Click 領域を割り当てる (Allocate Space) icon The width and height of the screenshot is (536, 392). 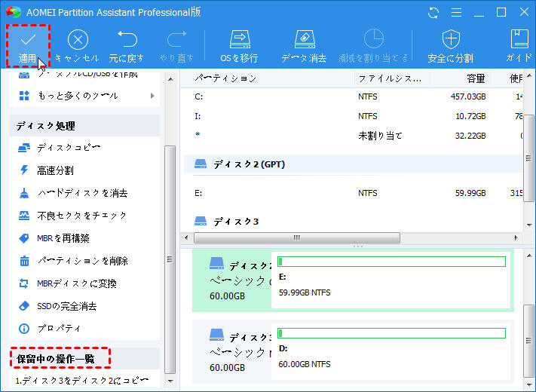(x=373, y=38)
